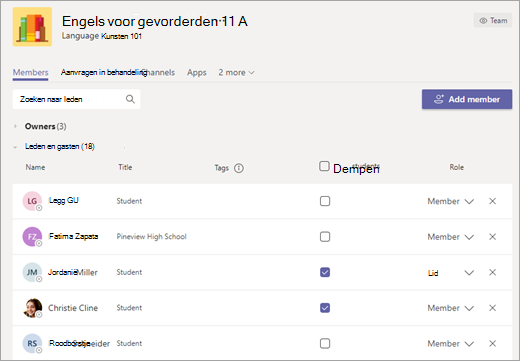520x361 pixels.
Task: Click the LG avatar of Legg GU
Action: pyautogui.click(x=32, y=201)
